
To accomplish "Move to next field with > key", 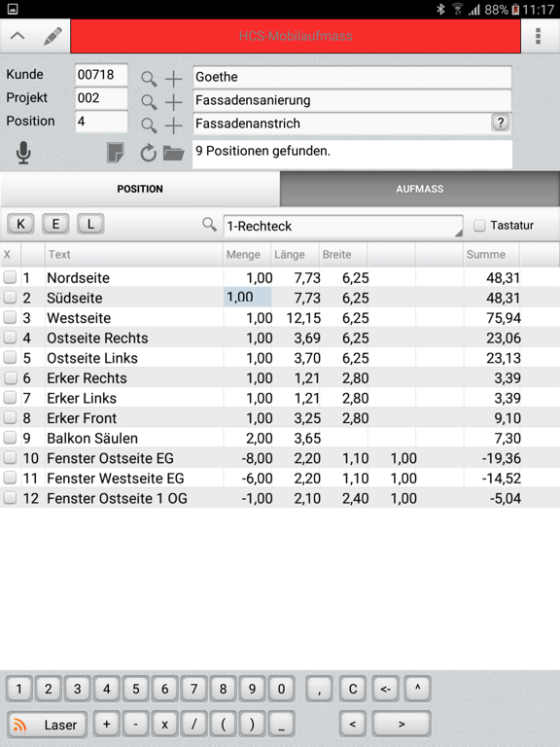I will tap(402, 725).
